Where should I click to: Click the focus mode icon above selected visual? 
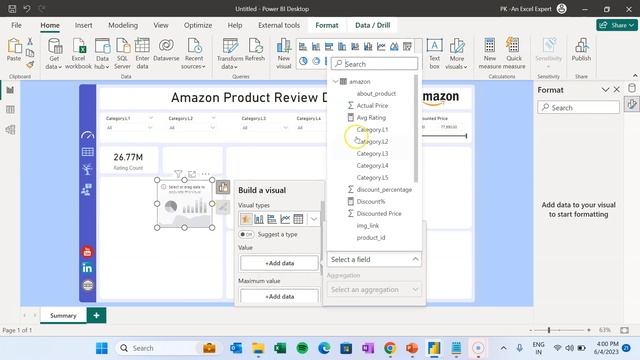tap(192, 174)
